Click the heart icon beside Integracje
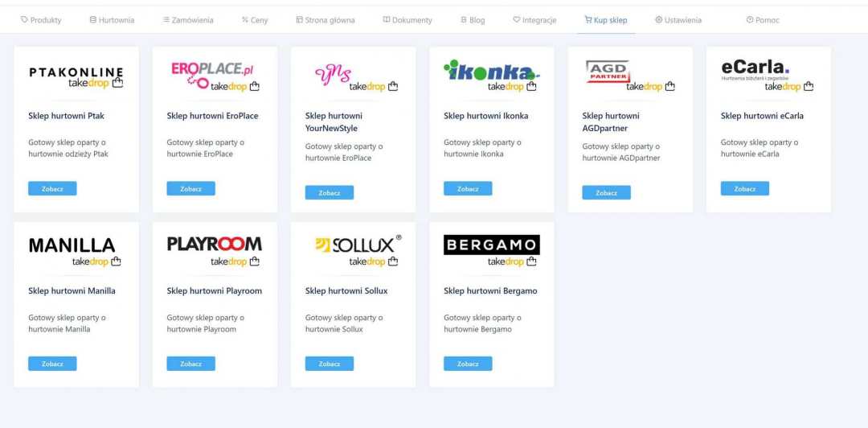868x428 pixels. pyautogui.click(x=517, y=20)
